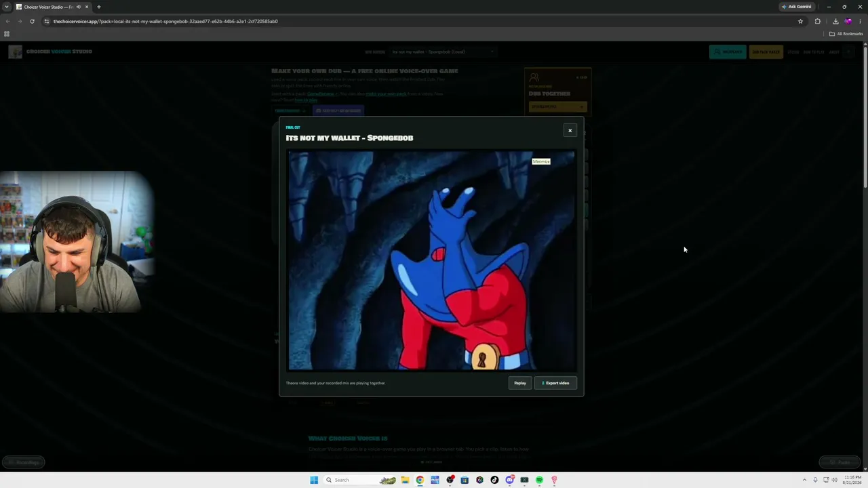Mute the Choicer Voicer Studio tab audio
The image size is (868, 488).
point(78,7)
